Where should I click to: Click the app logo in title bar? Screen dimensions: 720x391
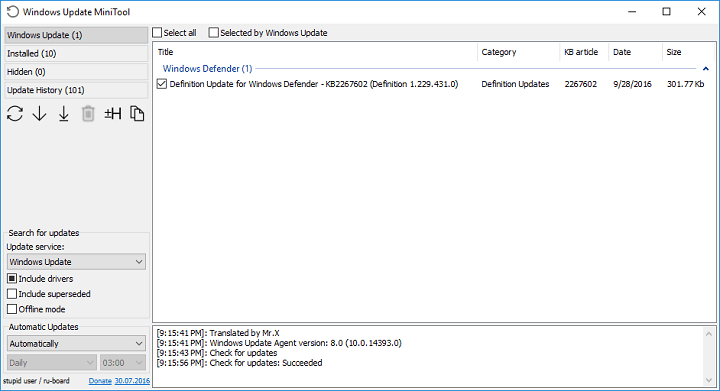[x=13, y=12]
